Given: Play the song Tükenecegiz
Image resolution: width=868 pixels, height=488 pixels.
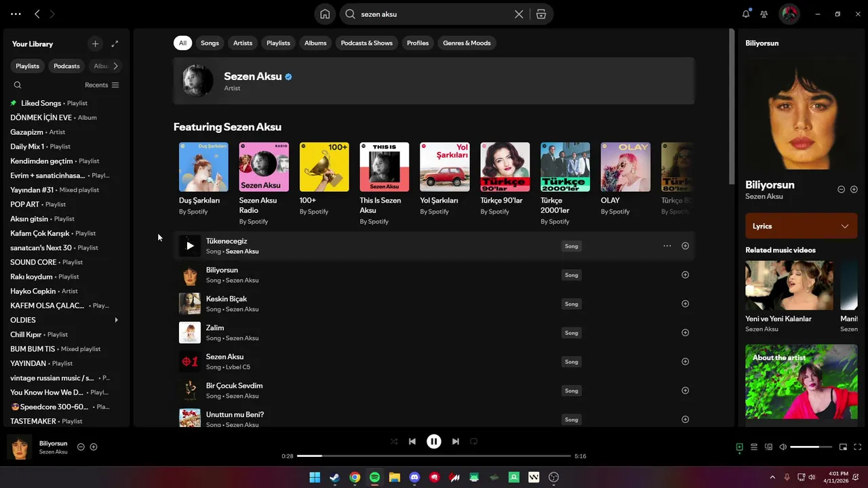Looking at the screenshot, I should 190,246.
